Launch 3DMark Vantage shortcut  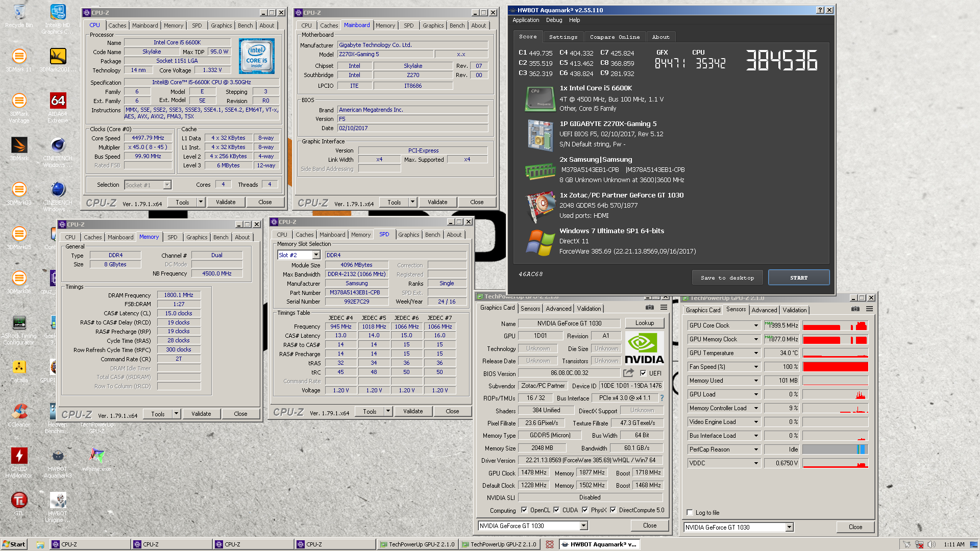19,107
